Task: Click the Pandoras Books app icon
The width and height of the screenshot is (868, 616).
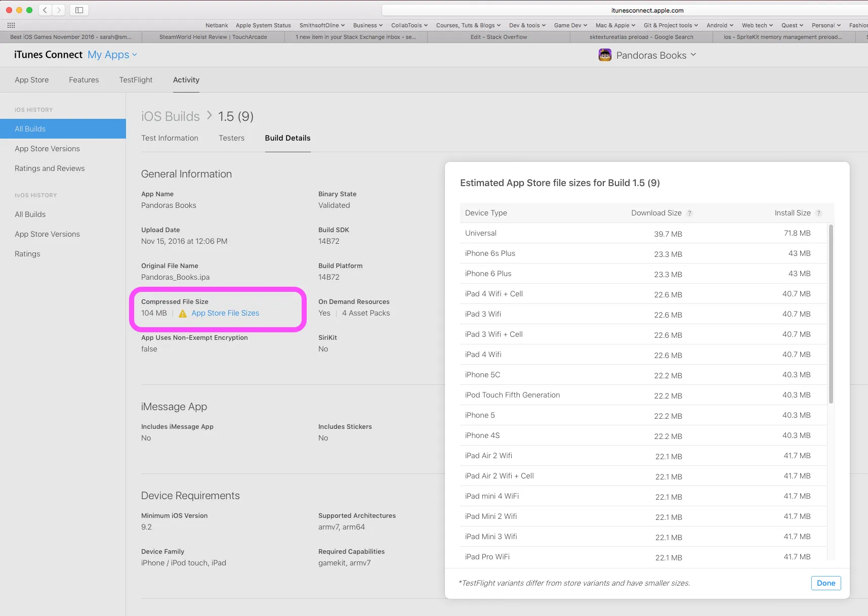Action: (605, 55)
